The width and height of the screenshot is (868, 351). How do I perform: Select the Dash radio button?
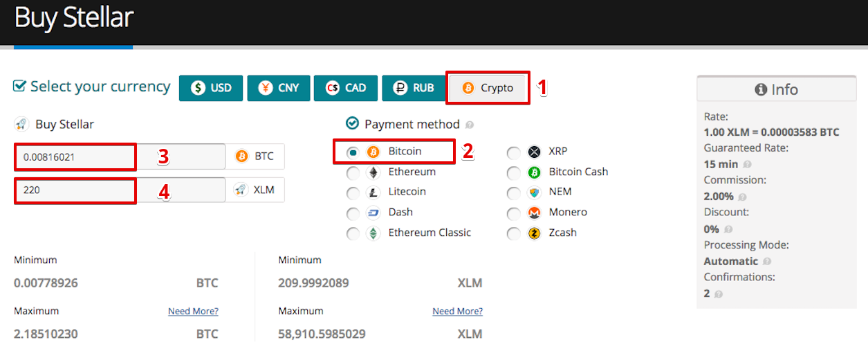point(353,213)
